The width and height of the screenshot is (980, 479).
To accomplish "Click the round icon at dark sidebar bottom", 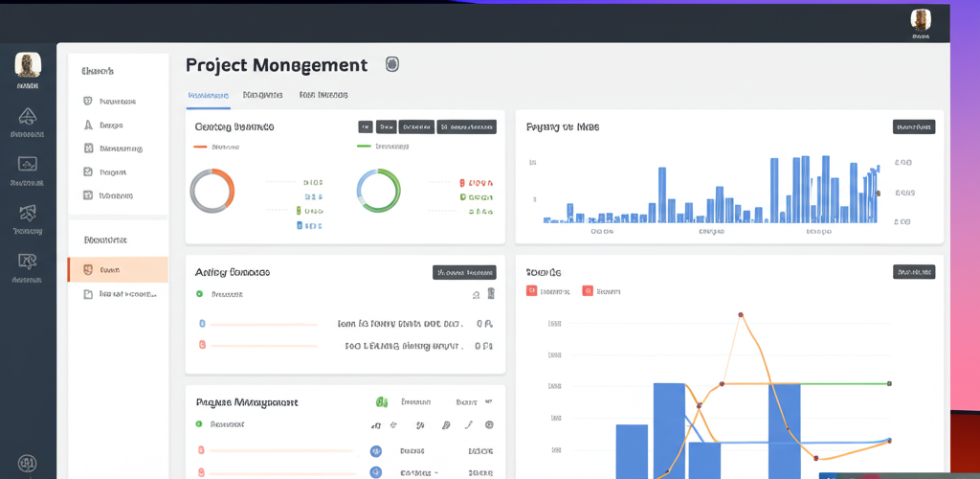I will click(28, 464).
